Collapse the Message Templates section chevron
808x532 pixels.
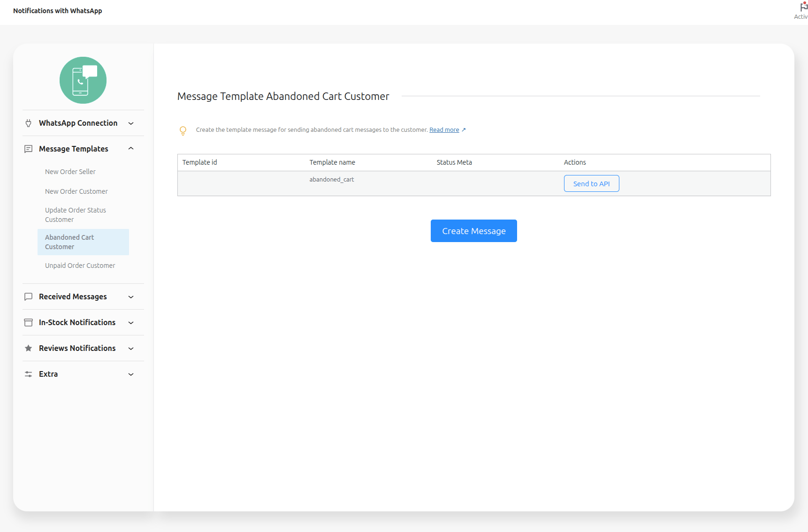tap(131, 149)
